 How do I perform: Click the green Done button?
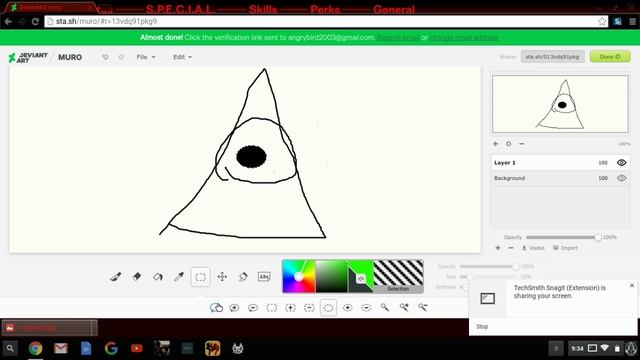pyautogui.click(x=610, y=57)
